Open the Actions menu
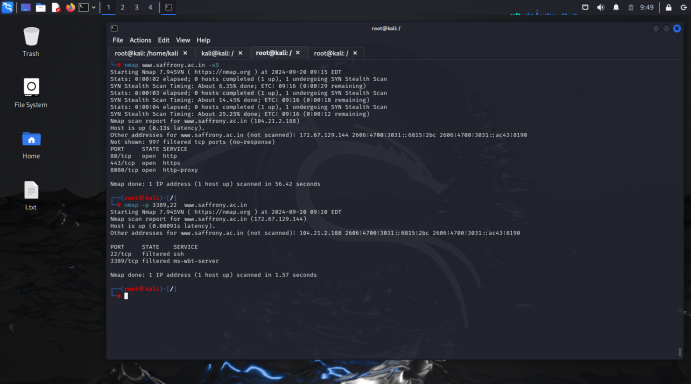Image resolution: width=691 pixels, height=384 pixels. tap(140, 40)
